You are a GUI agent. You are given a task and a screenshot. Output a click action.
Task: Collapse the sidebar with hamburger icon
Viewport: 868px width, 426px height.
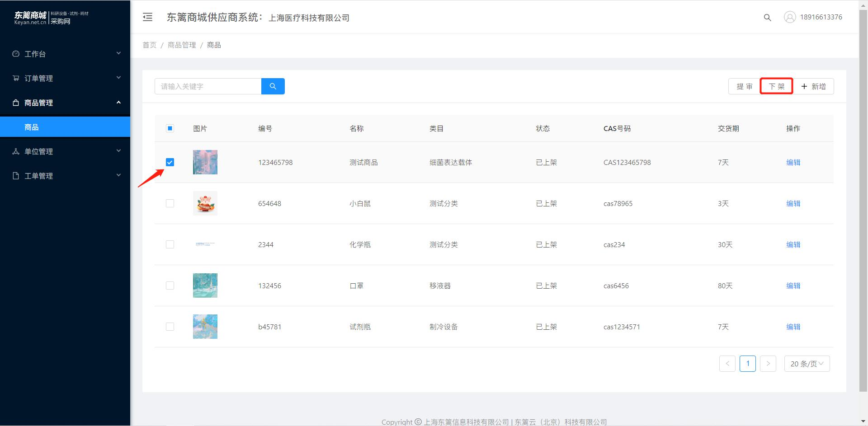(x=147, y=17)
